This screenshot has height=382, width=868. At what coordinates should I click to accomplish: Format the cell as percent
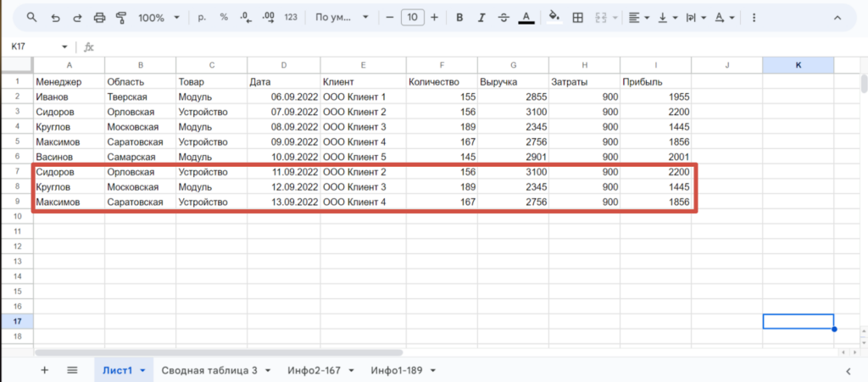tap(224, 17)
